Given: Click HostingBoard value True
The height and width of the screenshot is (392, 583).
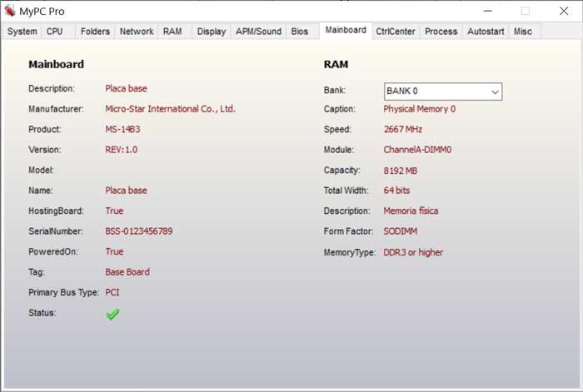Looking at the screenshot, I should click(x=114, y=211).
